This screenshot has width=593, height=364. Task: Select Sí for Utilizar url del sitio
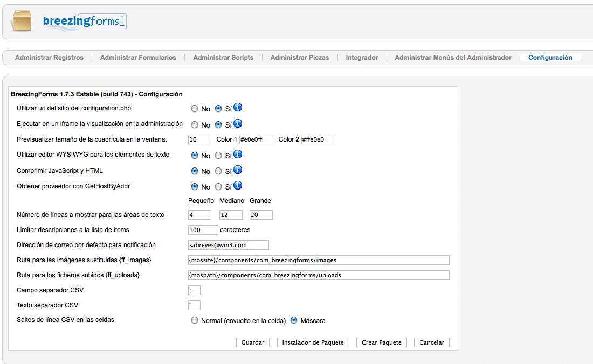(x=218, y=109)
